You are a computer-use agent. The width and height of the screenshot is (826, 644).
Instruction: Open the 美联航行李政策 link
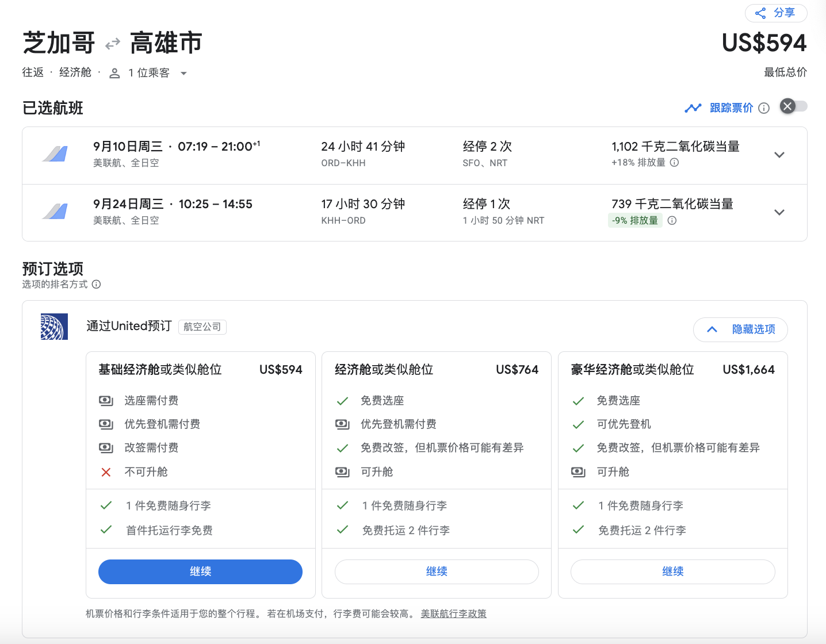(453, 614)
